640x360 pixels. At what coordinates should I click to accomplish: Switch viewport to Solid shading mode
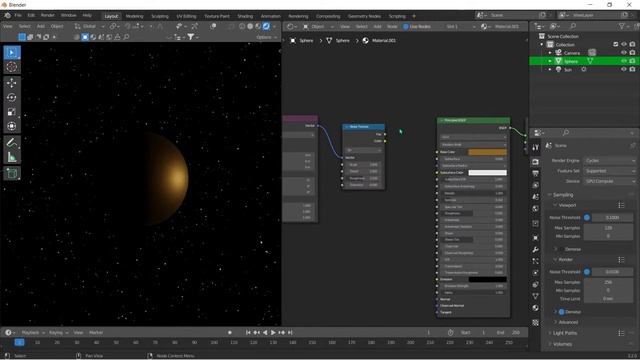tap(250, 26)
